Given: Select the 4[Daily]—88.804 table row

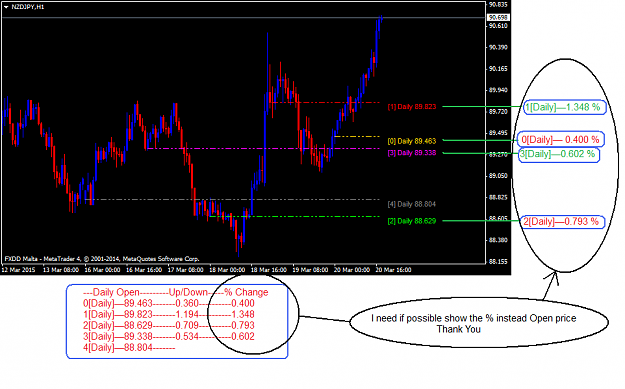Looking at the screenshot, I should tap(129, 348).
